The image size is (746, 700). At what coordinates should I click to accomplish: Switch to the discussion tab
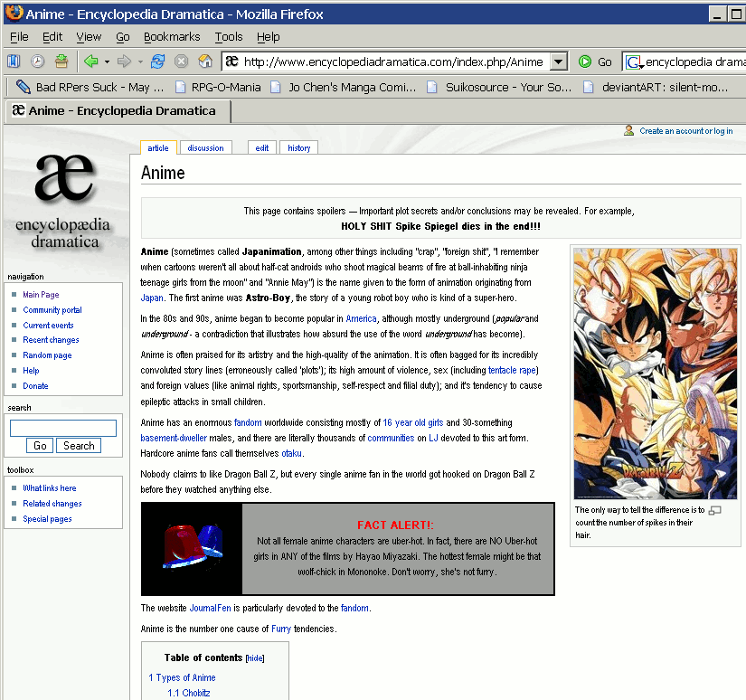click(x=205, y=148)
